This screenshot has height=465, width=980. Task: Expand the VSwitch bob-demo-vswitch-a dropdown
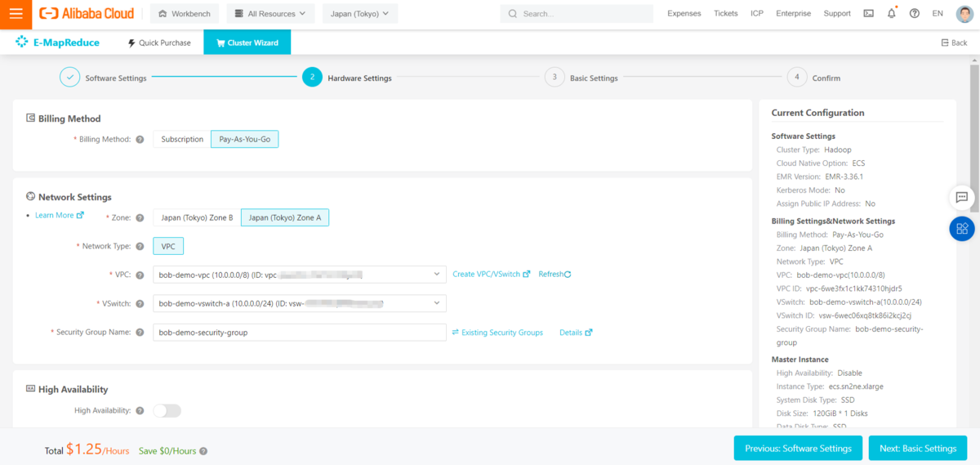pyautogui.click(x=300, y=304)
